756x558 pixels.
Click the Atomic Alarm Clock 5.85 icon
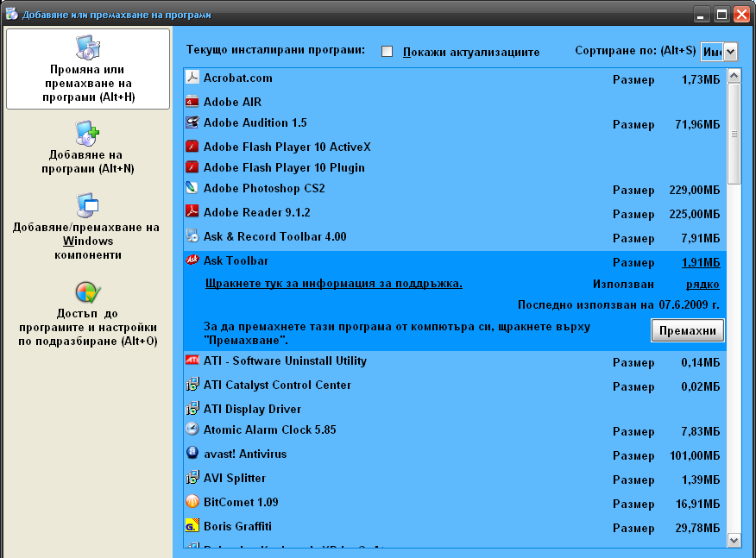point(192,429)
